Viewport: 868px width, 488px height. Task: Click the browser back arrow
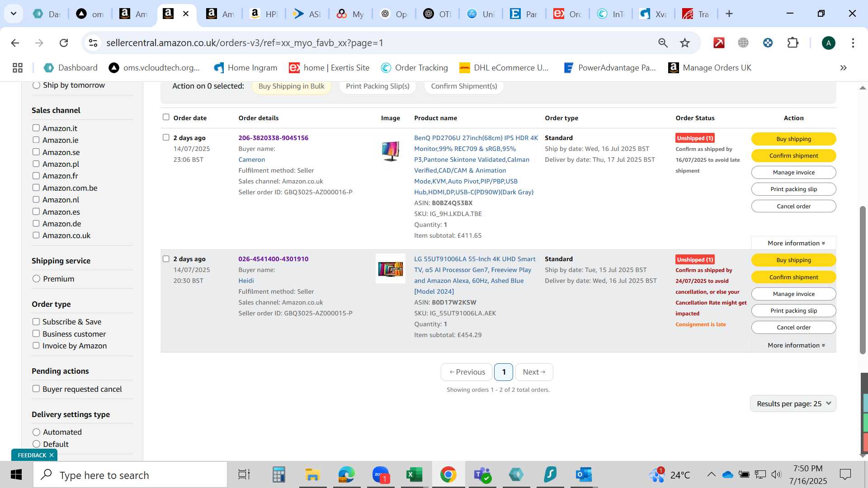[x=15, y=43]
